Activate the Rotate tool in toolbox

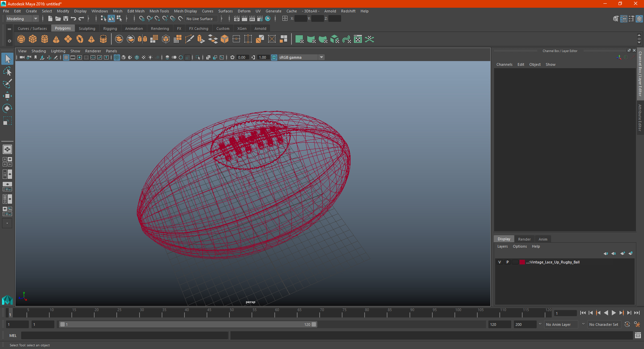click(7, 108)
